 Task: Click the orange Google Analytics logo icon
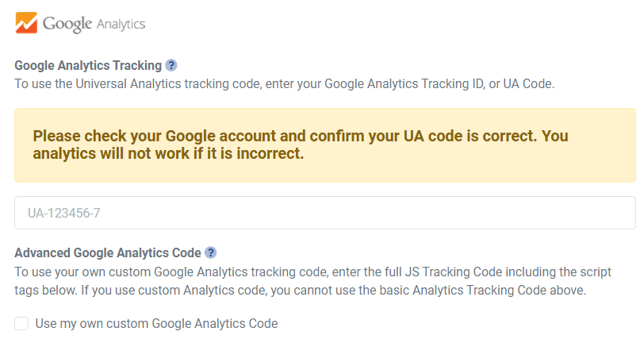click(x=25, y=22)
